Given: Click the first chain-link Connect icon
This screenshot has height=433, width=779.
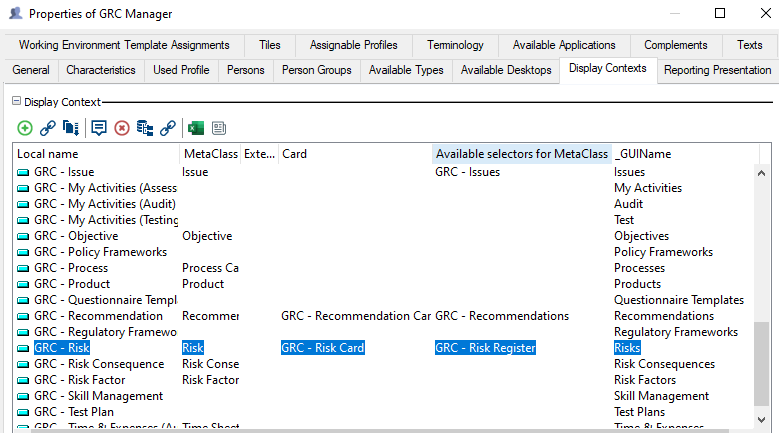Looking at the screenshot, I should point(48,128).
